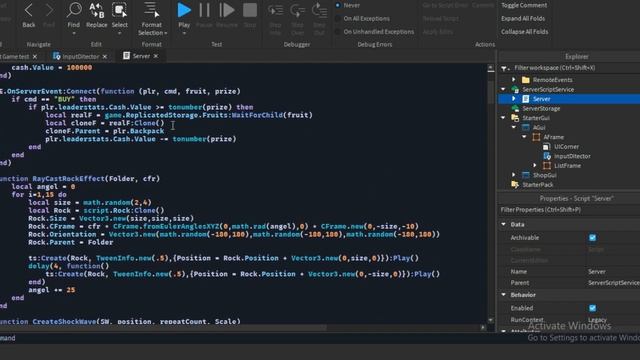The width and height of the screenshot is (640, 360).
Task: Click the Step Over debugger icon
Action: click(297, 10)
